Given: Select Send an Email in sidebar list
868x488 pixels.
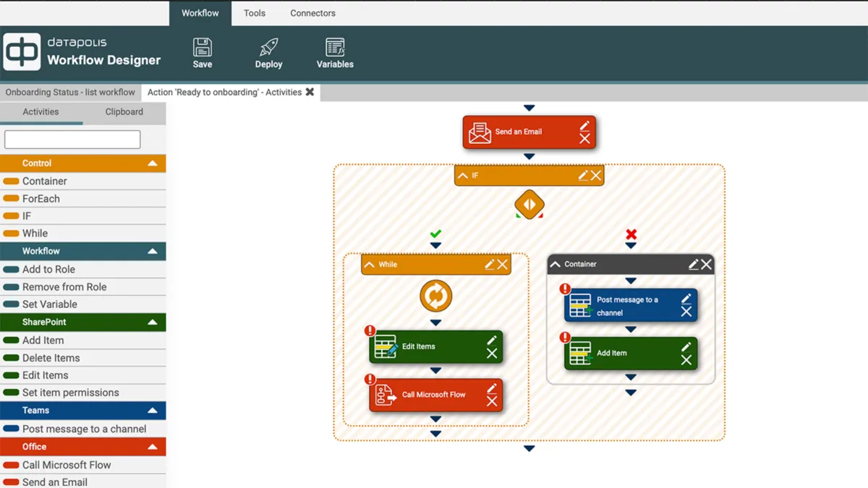Looking at the screenshot, I should pyautogui.click(x=82, y=481).
